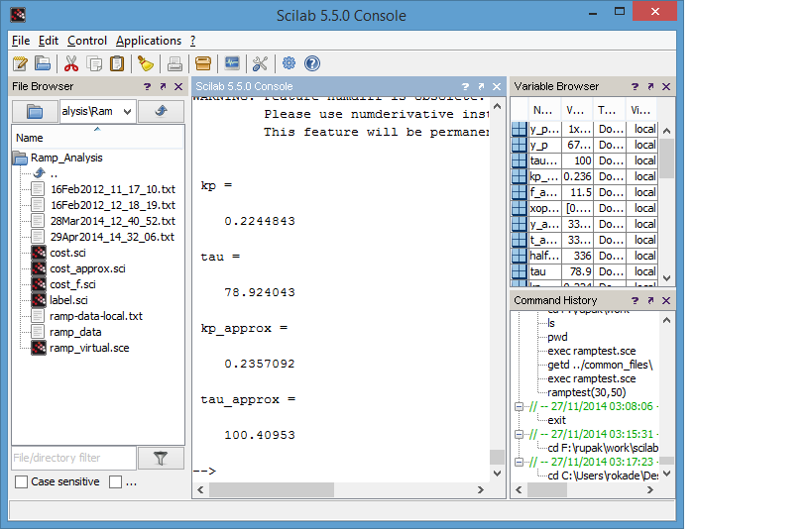Clear the console with the brush icon
The width and height of the screenshot is (812, 529).
click(146, 63)
